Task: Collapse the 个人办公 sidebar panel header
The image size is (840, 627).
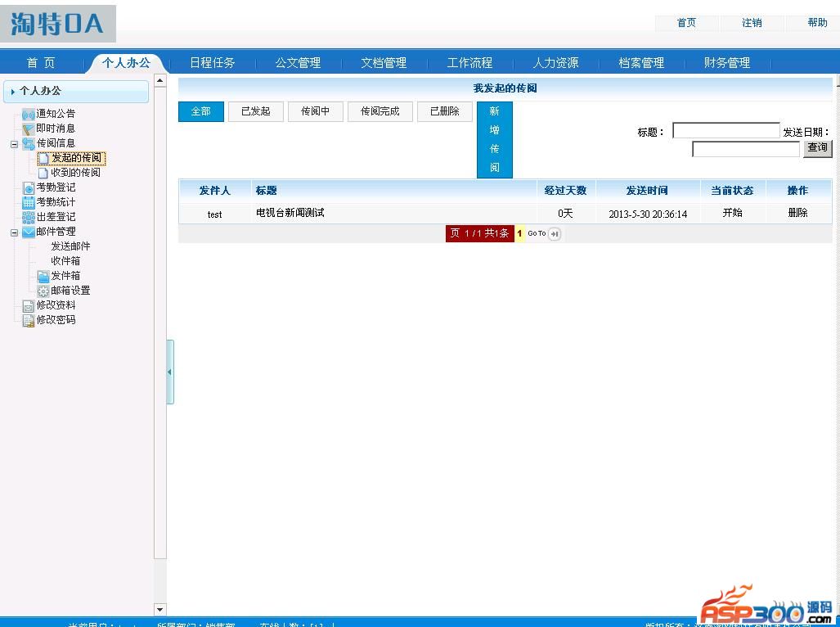Action: pos(76,91)
